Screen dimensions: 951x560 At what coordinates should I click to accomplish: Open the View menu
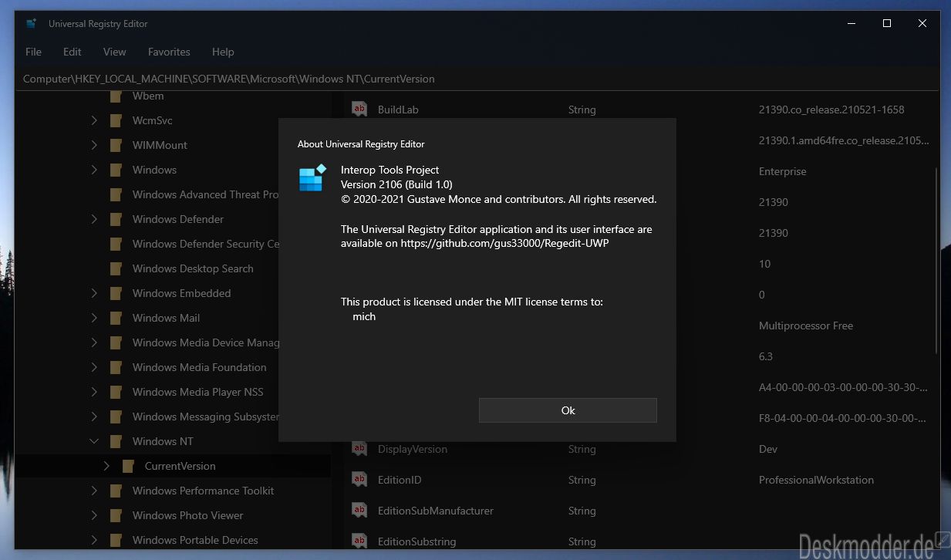115,52
